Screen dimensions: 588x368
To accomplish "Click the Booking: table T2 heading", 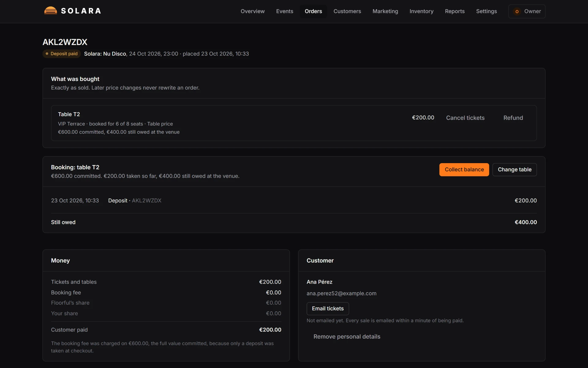I will 75,167.
